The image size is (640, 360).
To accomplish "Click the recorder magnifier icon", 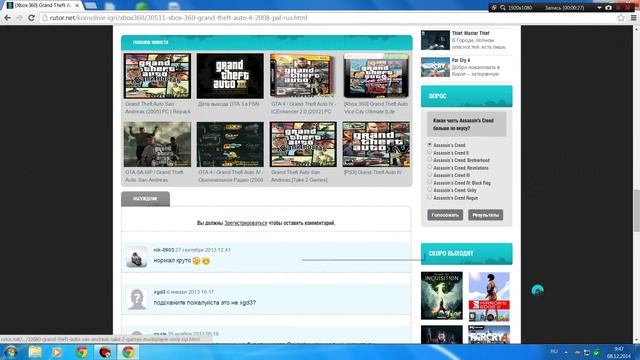I will (503, 8).
